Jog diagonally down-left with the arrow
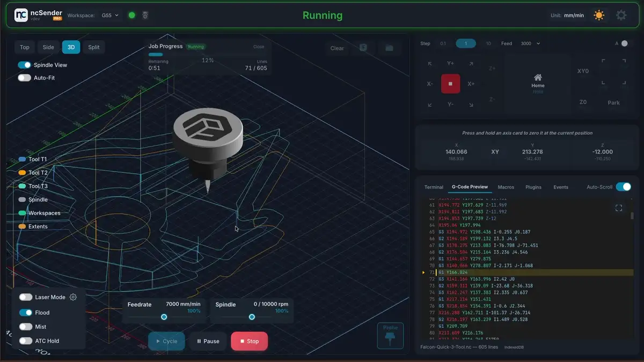Image resolution: width=644 pixels, height=362 pixels. click(x=430, y=105)
